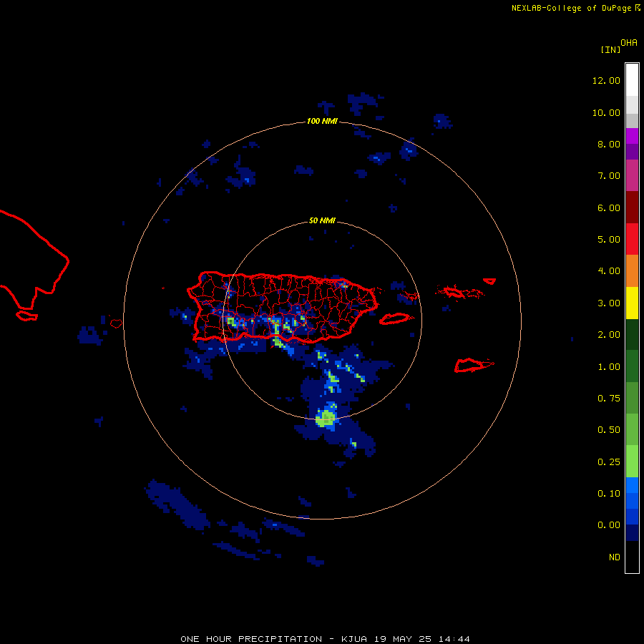
Task: Pick the white legend swatch at 12.00
Action: 632,80
